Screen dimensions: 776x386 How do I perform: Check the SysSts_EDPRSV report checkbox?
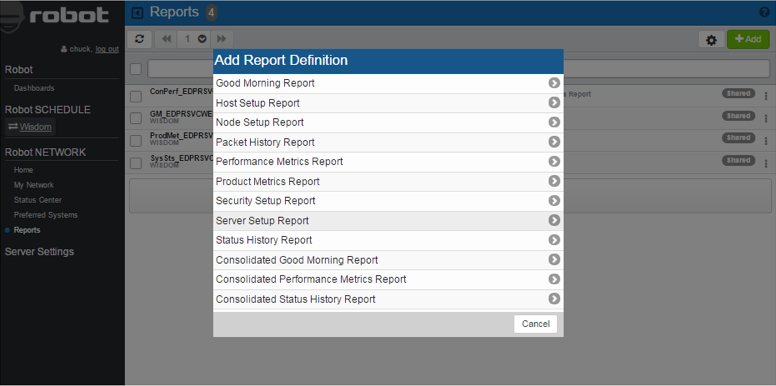(x=136, y=163)
